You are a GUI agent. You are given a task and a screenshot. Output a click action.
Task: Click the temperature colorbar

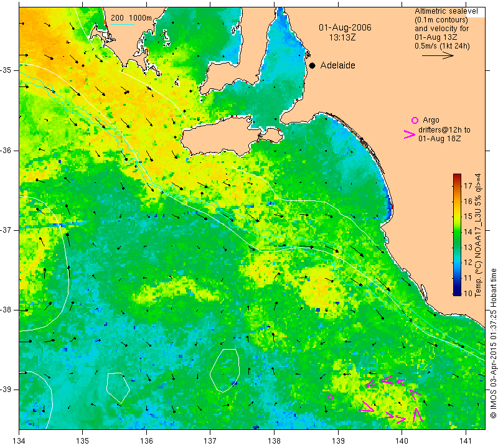click(457, 235)
